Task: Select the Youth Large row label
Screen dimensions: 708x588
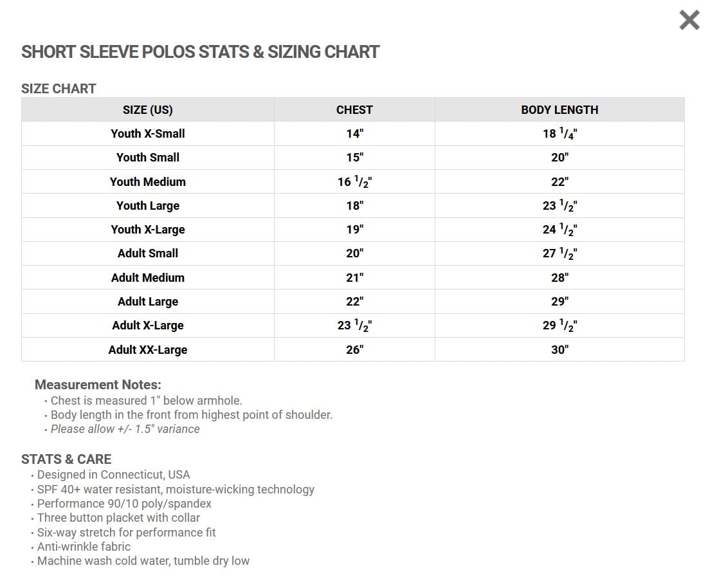Action: coord(148,206)
